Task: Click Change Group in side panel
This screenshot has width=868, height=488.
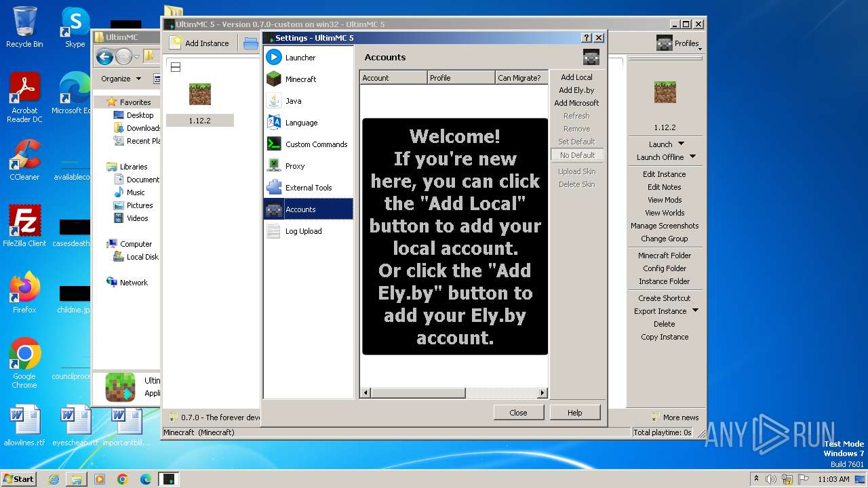Action: click(x=665, y=239)
